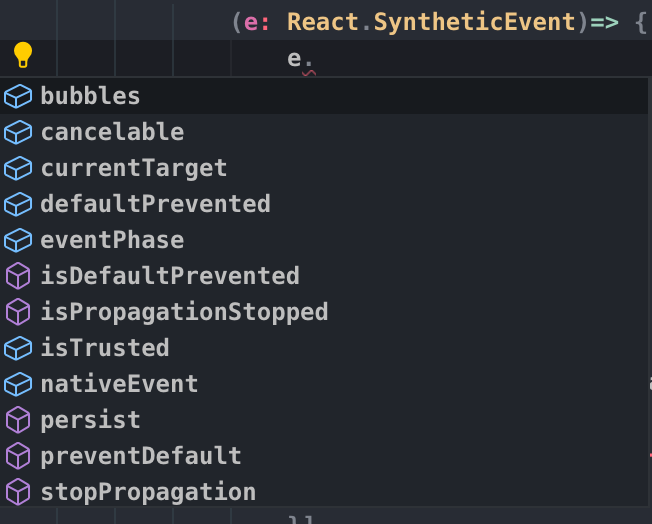Click the property icon next to cancelable
Image resolution: width=652 pixels, height=524 pixels.
(18, 132)
